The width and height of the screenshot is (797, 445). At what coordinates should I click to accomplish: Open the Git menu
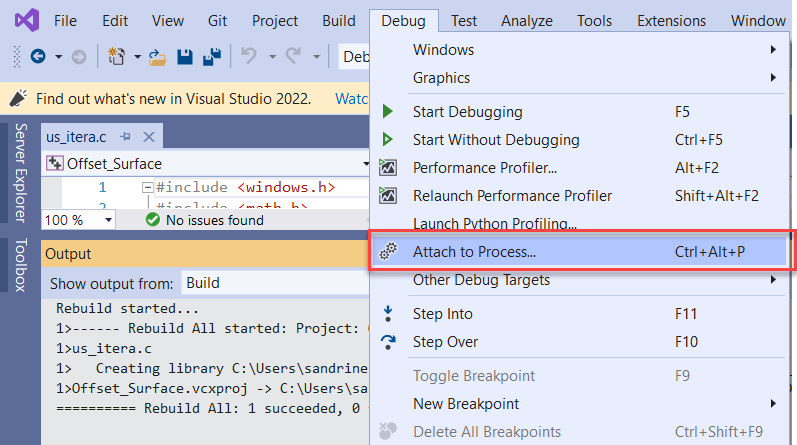pyautogui.click(x=217, y=21)
